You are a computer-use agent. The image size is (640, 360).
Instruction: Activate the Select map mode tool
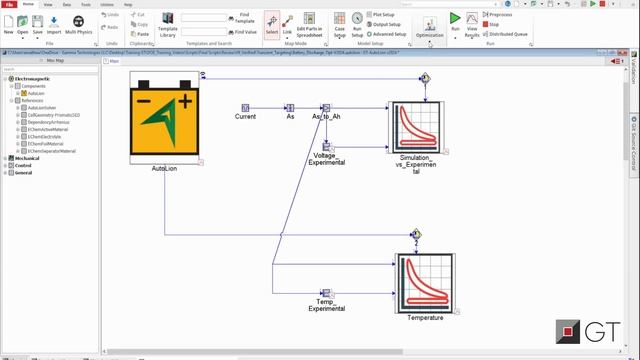point(272,25)
